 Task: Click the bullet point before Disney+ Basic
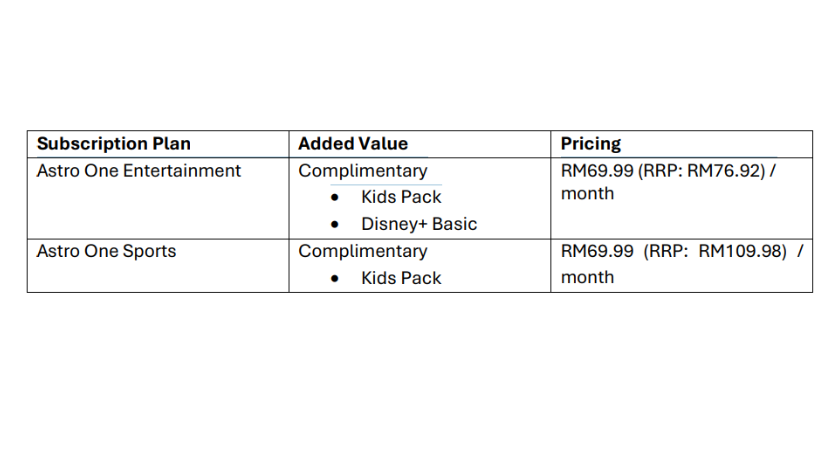click(x=337, y=225)
